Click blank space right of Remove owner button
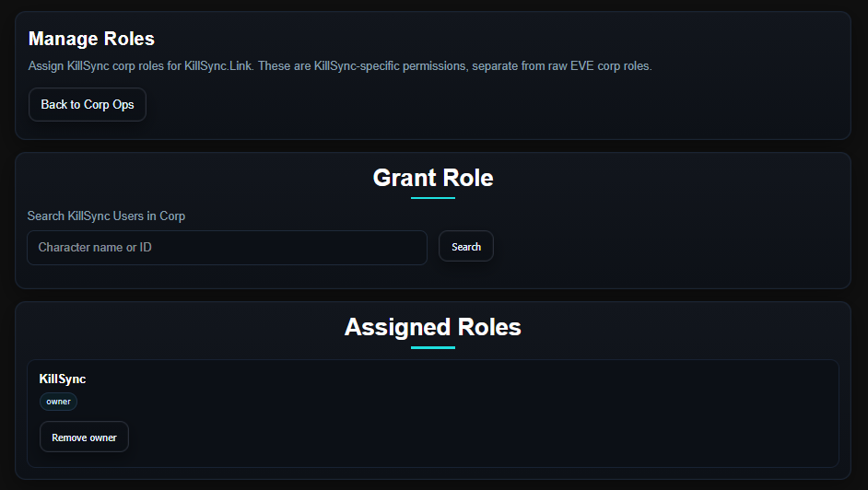This screenshot has width=868, height=490. (x=461, y=437)
